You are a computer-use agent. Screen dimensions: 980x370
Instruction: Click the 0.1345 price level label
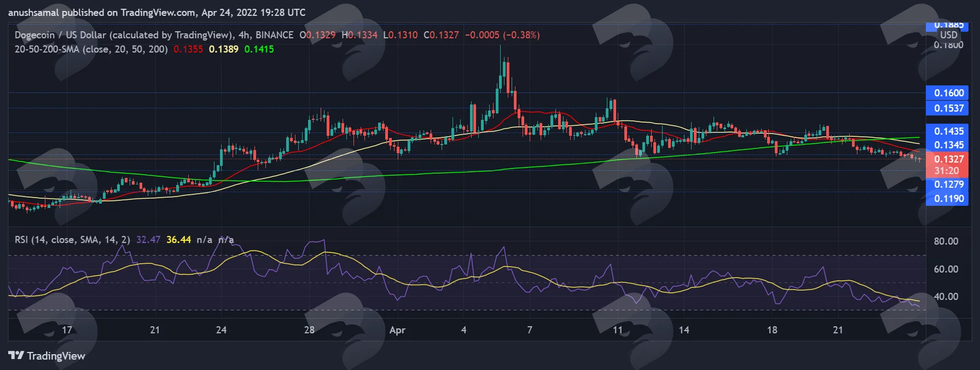[x=947, y=145]
